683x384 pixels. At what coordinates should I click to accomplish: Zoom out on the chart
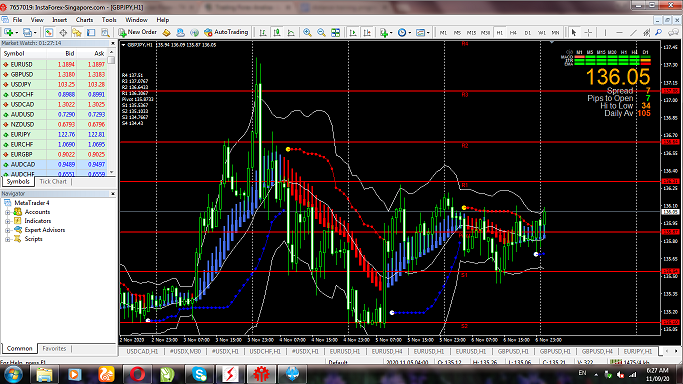coord(321,32)
